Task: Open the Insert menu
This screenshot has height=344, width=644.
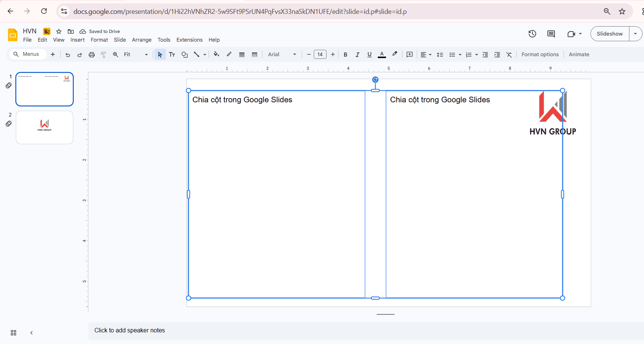Action: (x=78, y=40)
